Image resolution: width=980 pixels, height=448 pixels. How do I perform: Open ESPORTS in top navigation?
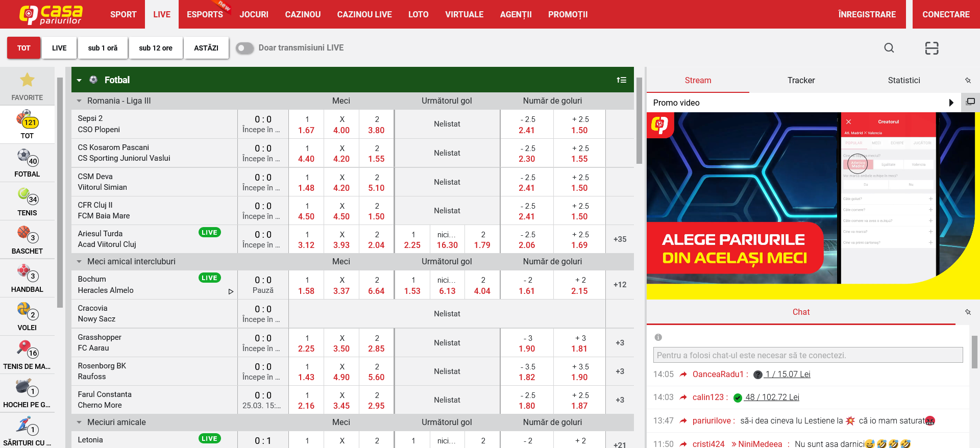coord(205,14)
